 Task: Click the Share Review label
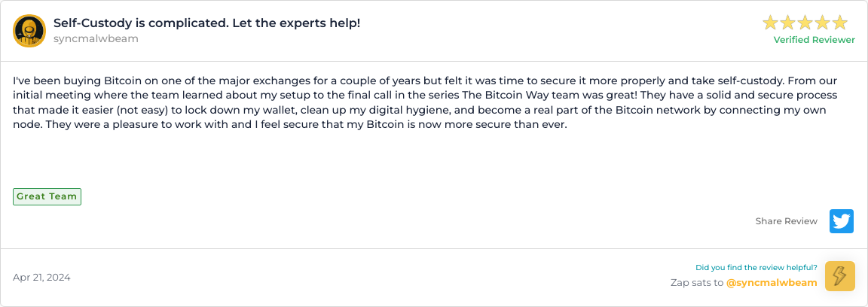[786, 221]
